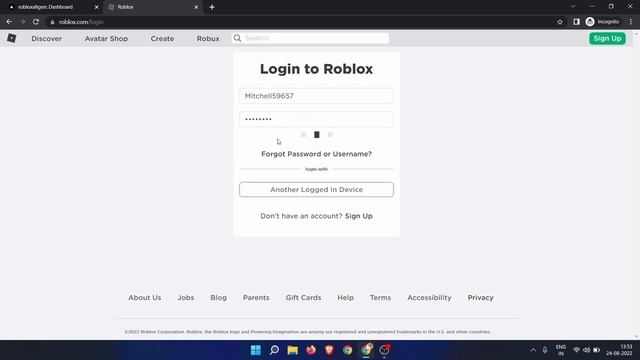Show hidden system tray icons
This screenshot has height=360, width=640.
click(533, 350)
